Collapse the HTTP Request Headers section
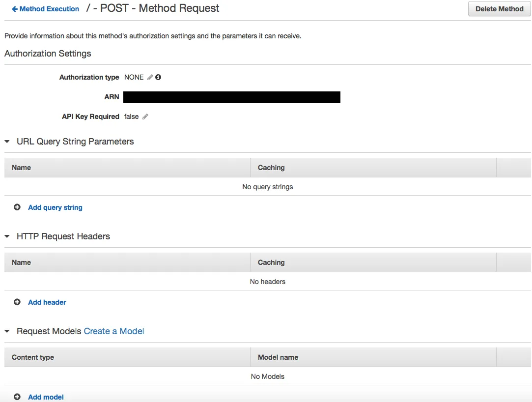This screenshot has width=532, height=402. pos(7,236)
